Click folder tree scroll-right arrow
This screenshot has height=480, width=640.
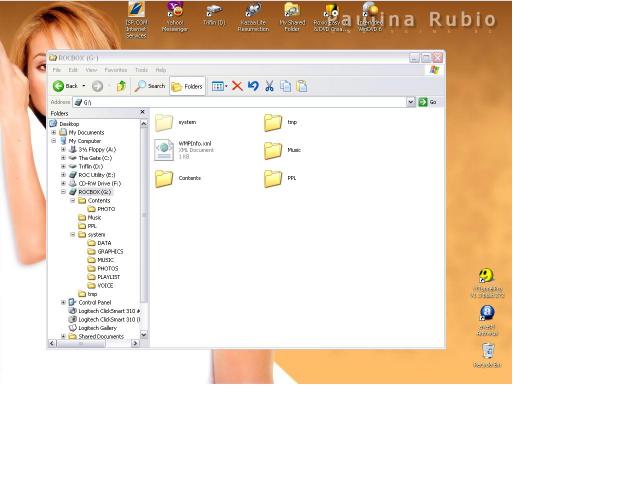pos(136,344)
